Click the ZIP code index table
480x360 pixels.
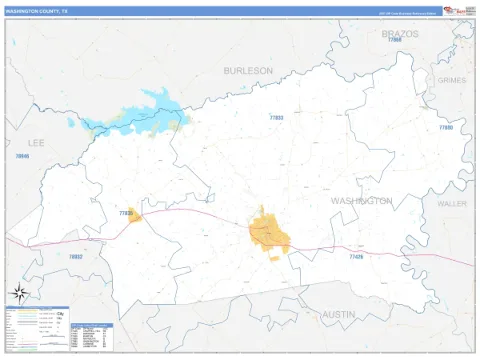tap(92, 337)
